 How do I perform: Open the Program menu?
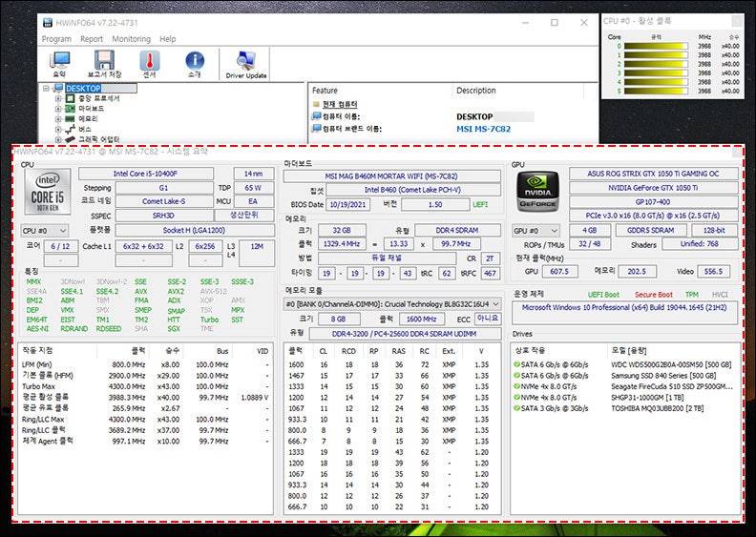56,39
